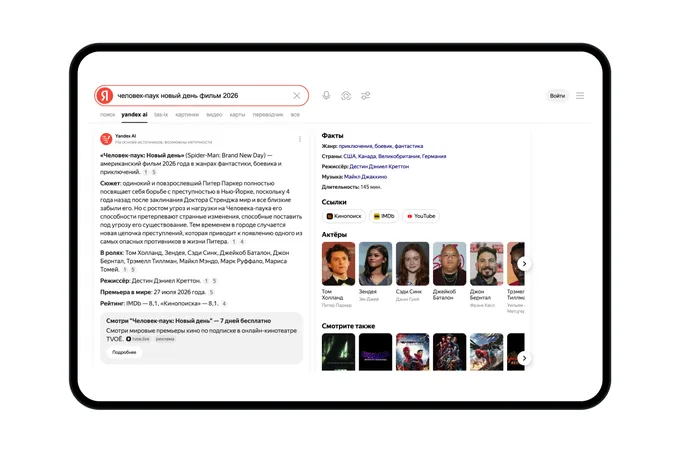
Task: Open the приключения, боевик, фантастика genre link
Action: tap(381, 146)
